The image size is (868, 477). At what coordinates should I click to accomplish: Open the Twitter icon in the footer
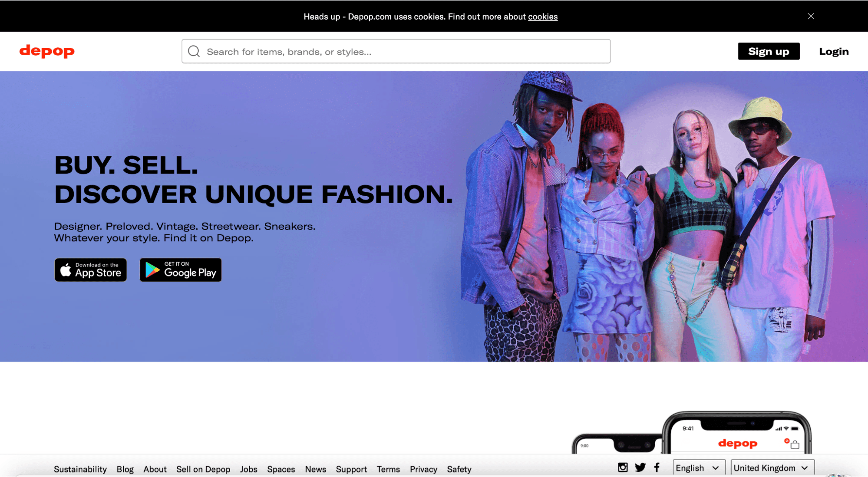point(640,467)
